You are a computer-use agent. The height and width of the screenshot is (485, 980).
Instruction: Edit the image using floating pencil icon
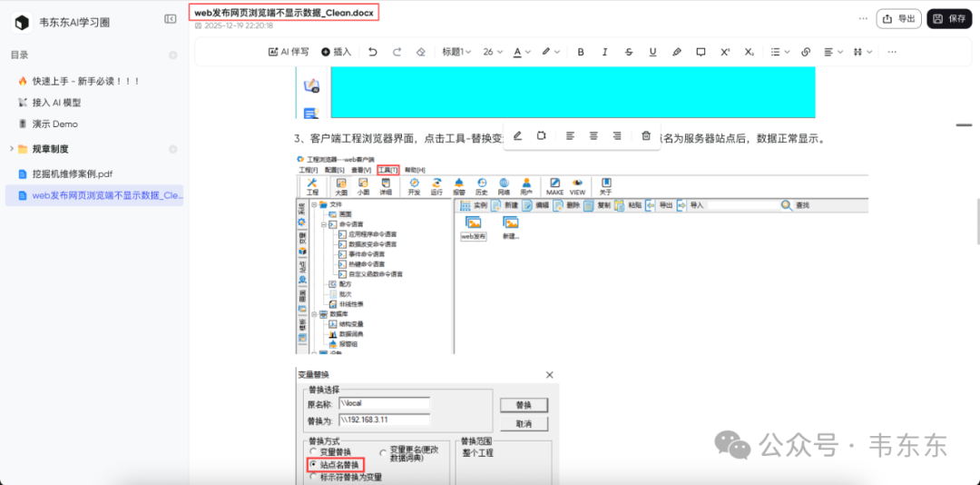click(517, 135)
